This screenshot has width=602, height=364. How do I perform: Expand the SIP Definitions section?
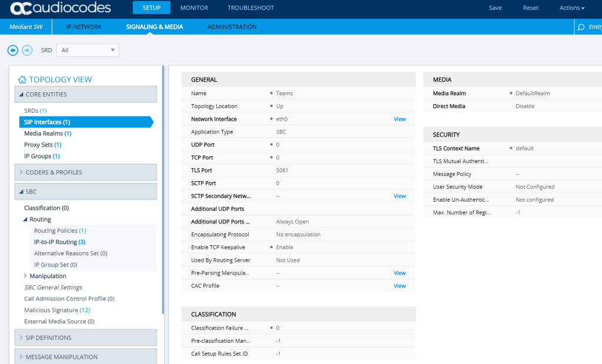click(x=22, y=338)
